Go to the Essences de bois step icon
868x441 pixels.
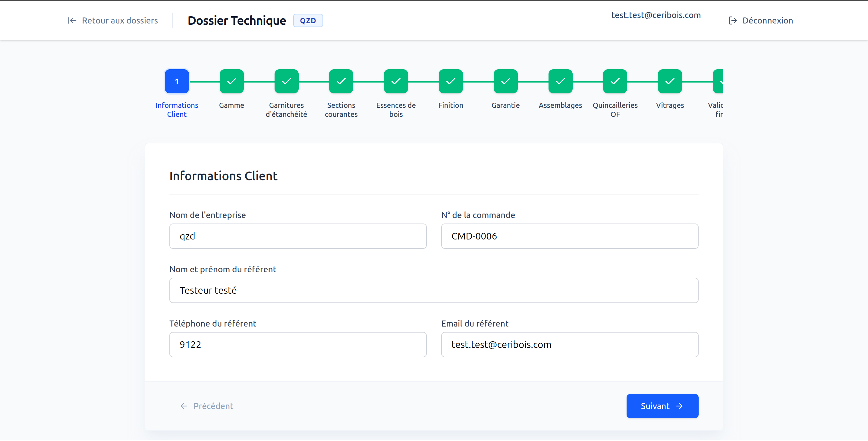(x=396, y=81)
